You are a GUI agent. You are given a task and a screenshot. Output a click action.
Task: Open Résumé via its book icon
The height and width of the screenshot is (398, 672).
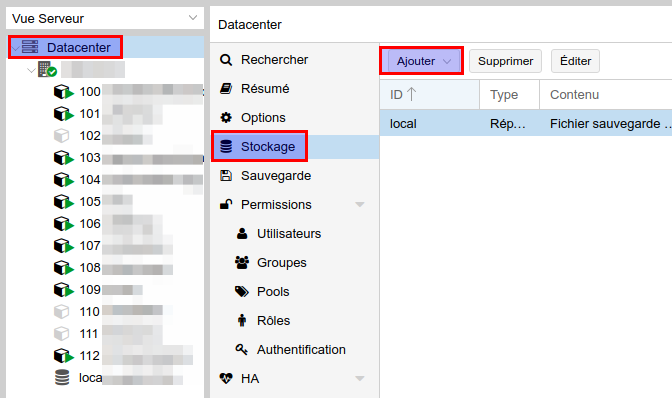(226, 89)
